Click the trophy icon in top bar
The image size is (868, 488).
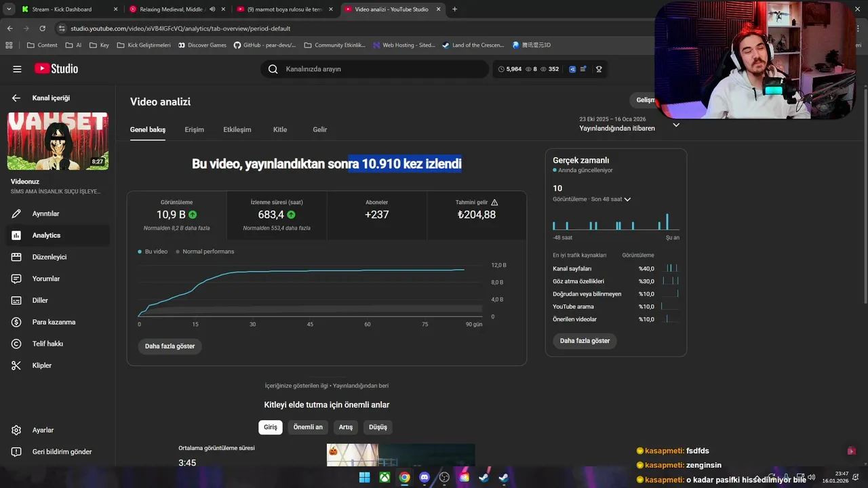pos(599,69)
